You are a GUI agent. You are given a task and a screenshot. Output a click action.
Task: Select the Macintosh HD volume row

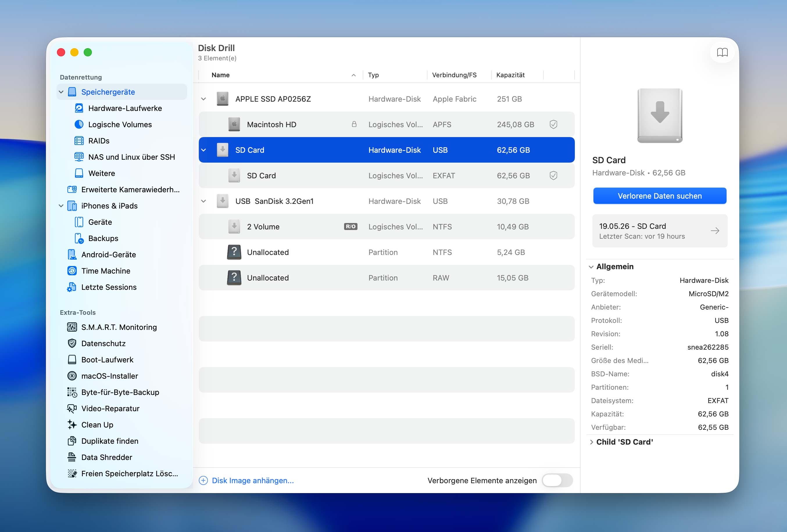[387, 125]
